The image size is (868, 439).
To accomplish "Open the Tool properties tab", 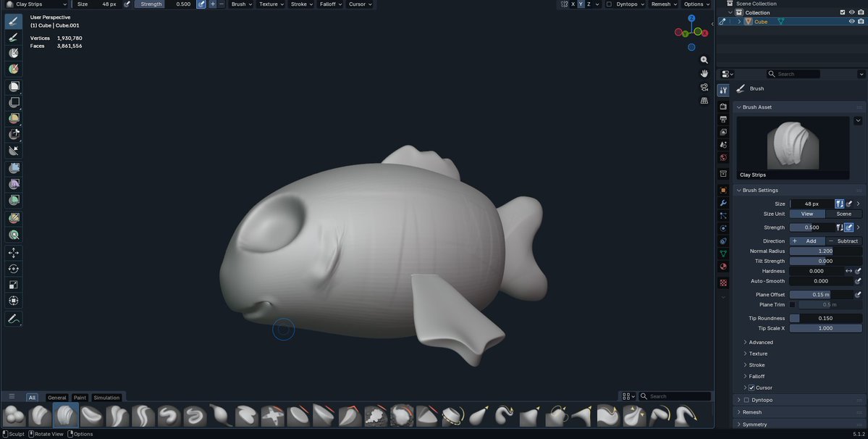I will [723, 91].
